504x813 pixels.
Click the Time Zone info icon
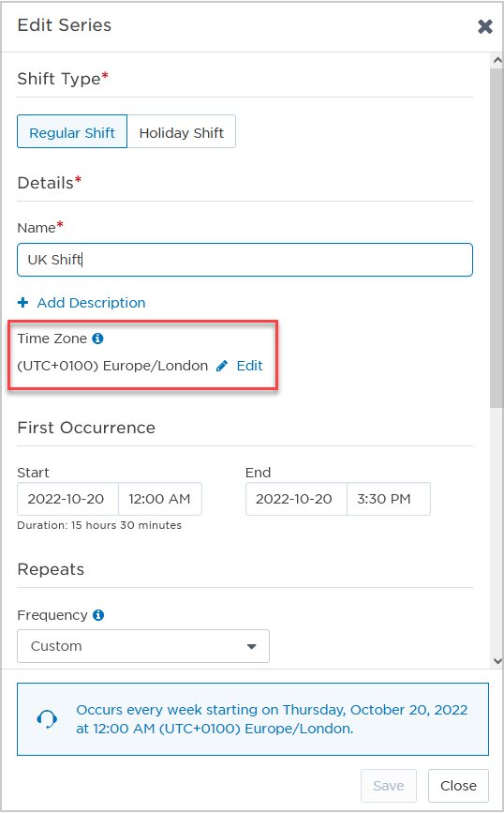[x=98, y=339]
